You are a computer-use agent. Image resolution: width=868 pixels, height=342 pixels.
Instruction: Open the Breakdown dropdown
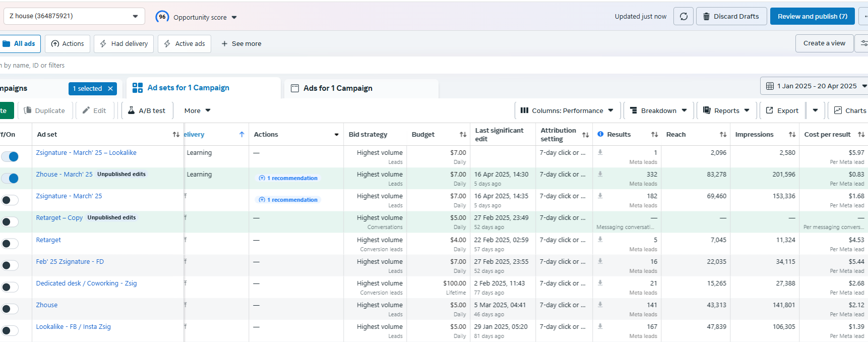coord(658,110)
